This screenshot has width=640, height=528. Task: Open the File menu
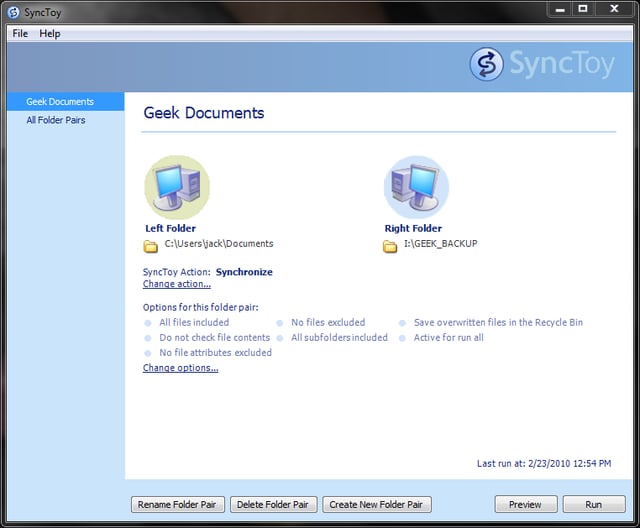(x=20, y=33)
